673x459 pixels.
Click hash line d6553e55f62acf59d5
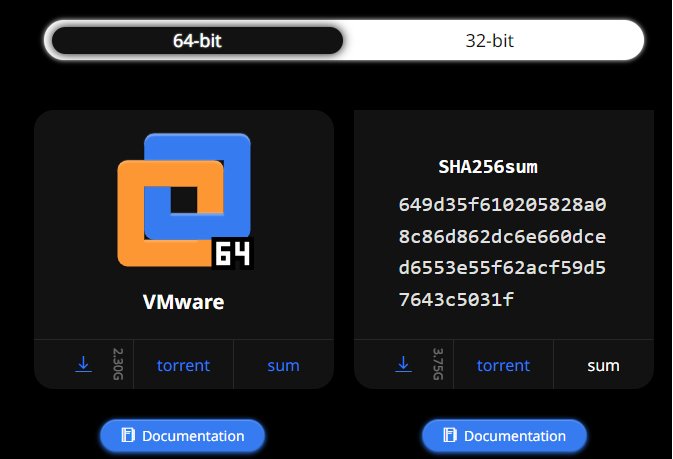(x=502, y=267)
